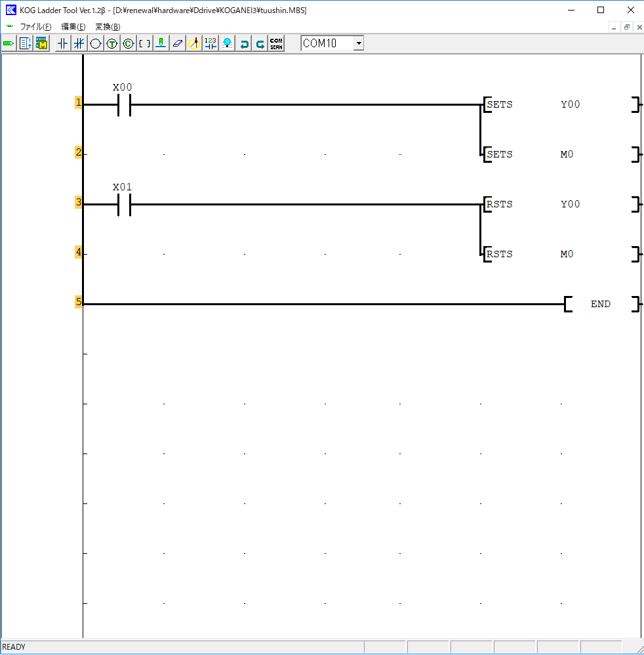
Task: Open the COM10 port dropdown
Action: (358, 43)
